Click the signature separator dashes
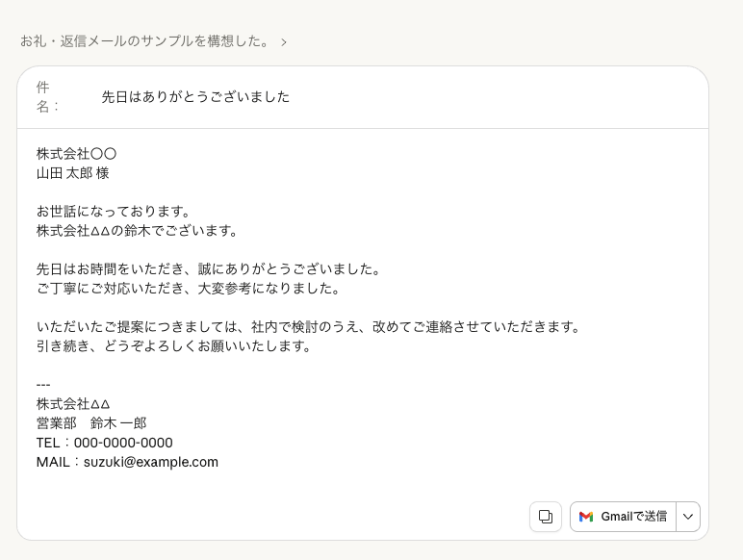Viewport: 743px width, 560px height. [43, 385]
